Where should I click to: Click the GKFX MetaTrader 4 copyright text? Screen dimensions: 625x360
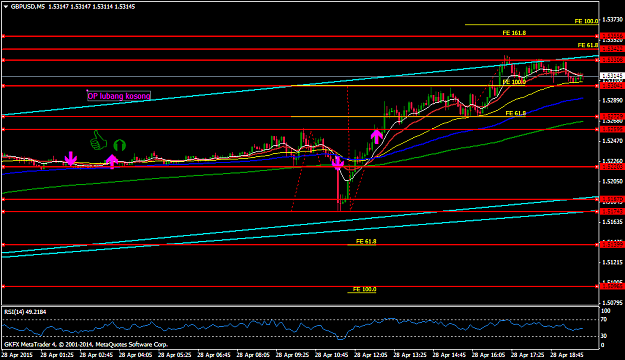pyautogui.click(x=86, y=344)
